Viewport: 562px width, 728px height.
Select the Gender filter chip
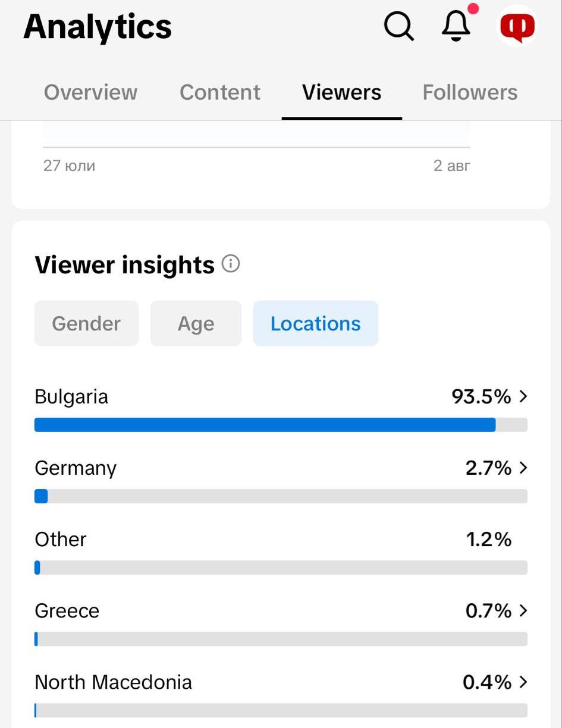click(x=86, y=323)
